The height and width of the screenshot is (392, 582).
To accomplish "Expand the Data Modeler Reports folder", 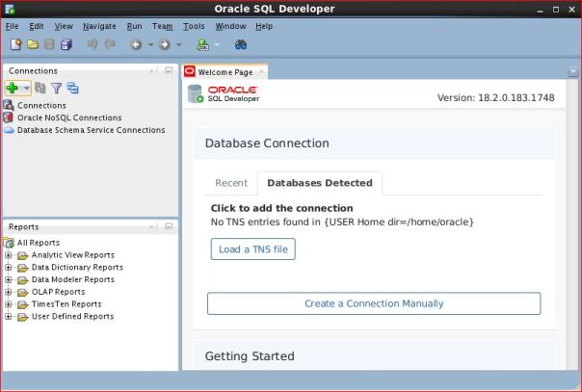I will 8,279.
